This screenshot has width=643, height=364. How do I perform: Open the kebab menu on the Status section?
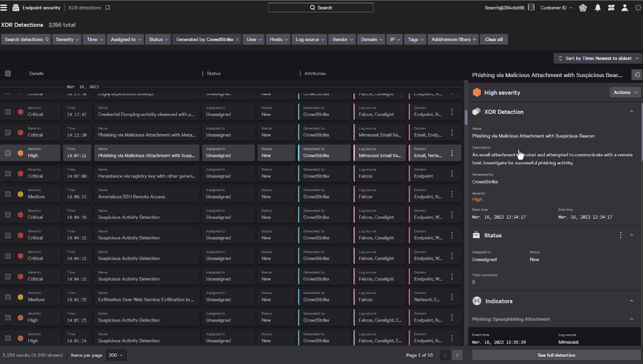tap(621, 235)
